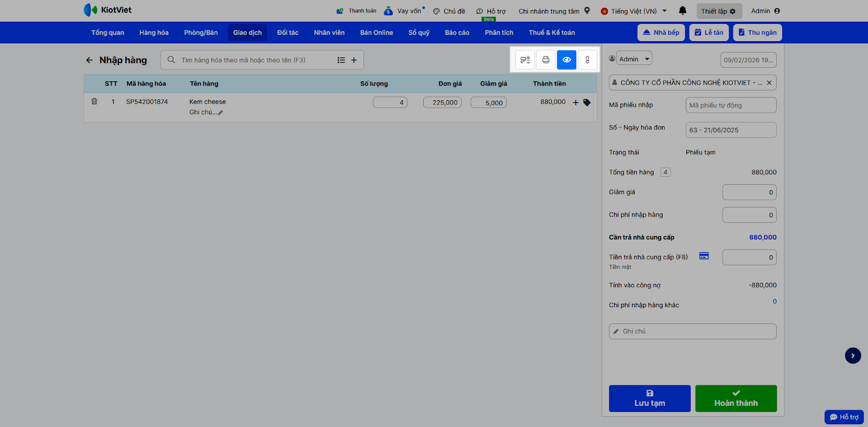The width and height of the screenshot is (868, 427).
Task: Edit the Đơn giá field showing 225,000
Action: tap(442, 102)
